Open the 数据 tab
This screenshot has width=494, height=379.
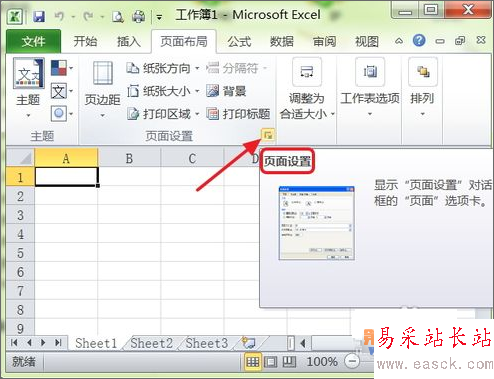point(282,41)
